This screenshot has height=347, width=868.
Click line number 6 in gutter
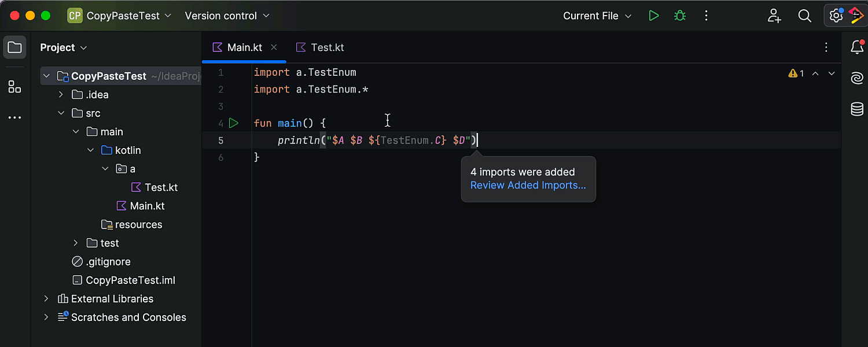[220, 157]
